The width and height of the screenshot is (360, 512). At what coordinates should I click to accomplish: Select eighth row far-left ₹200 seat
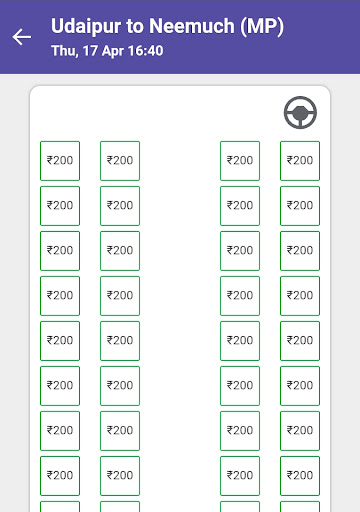[x=60, y=476]
